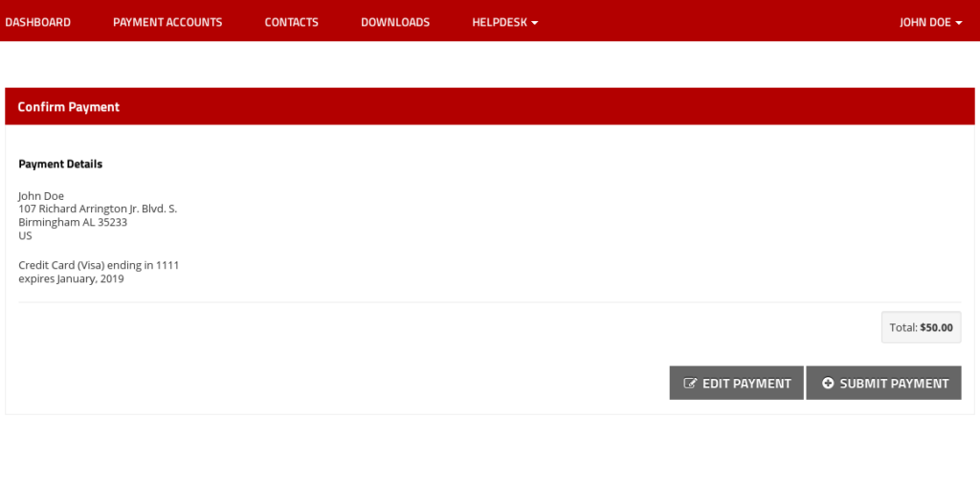Click the plus circle icon on Submit Payment

click(x=828, y=384)
